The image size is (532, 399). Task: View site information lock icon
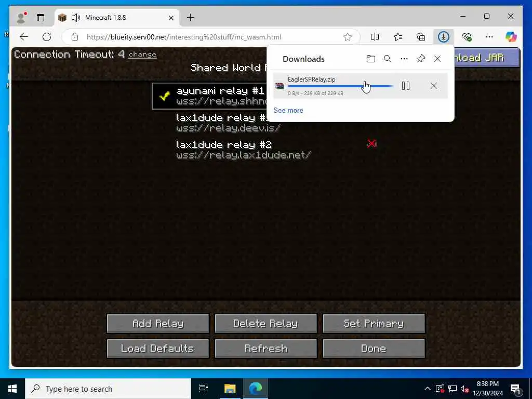point(75,37)
